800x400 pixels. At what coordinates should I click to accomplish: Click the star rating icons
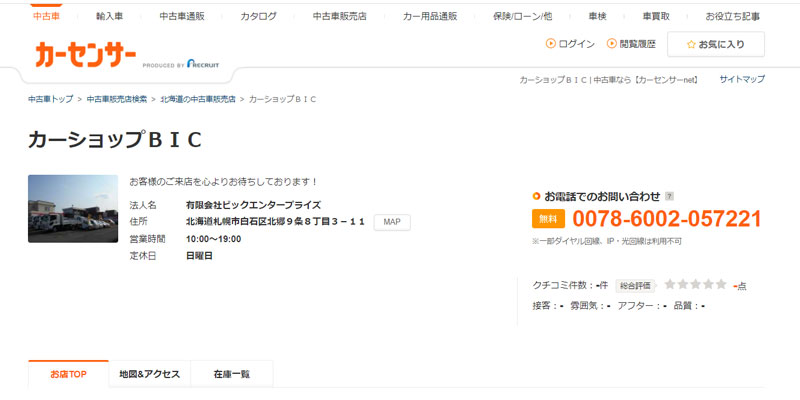[695, 285]
